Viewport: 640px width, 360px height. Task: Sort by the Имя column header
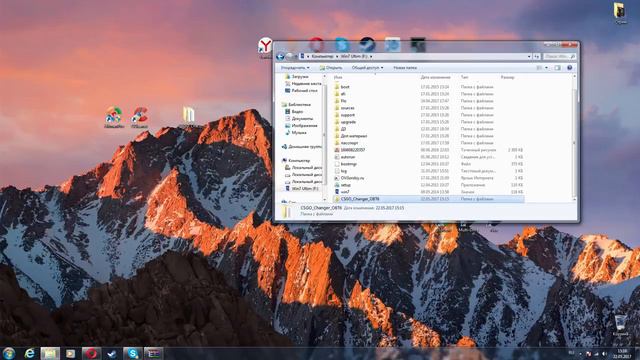[x=338, y=77]
